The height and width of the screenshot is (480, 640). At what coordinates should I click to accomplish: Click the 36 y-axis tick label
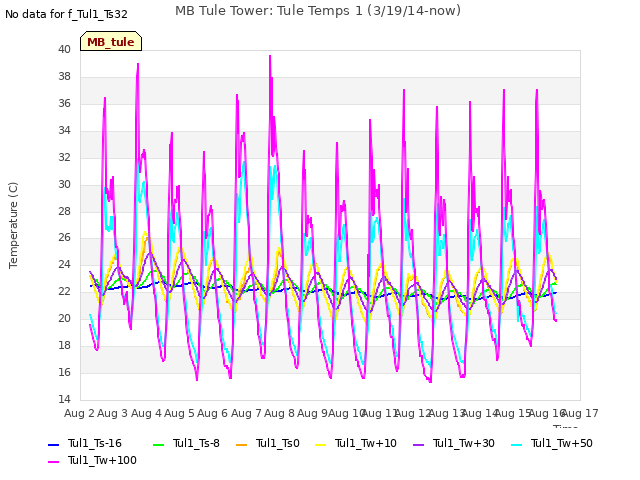point(64,103)
